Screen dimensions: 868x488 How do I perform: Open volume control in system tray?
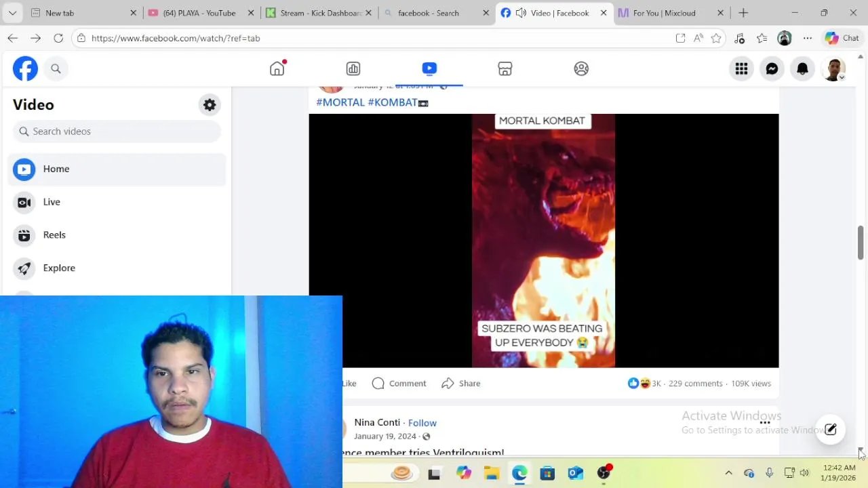(x=804, y=473)
